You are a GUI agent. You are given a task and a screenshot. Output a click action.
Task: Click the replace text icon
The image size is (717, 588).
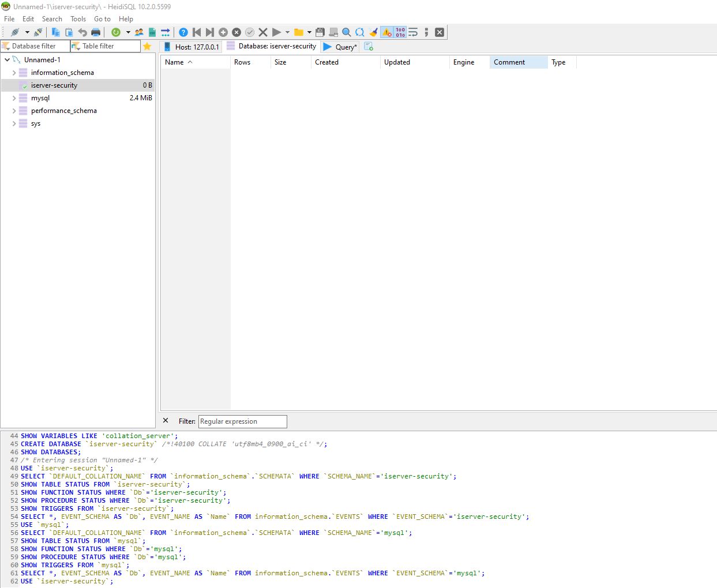pos(360,32)
